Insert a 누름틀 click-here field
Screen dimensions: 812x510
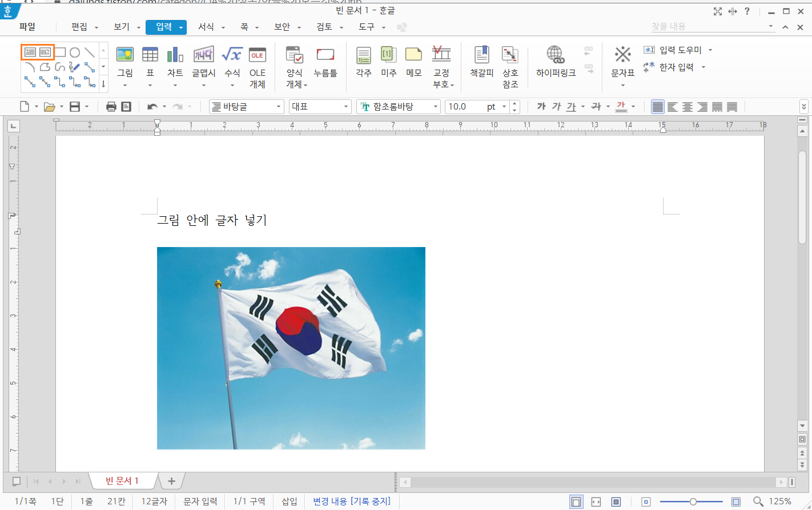325,60
